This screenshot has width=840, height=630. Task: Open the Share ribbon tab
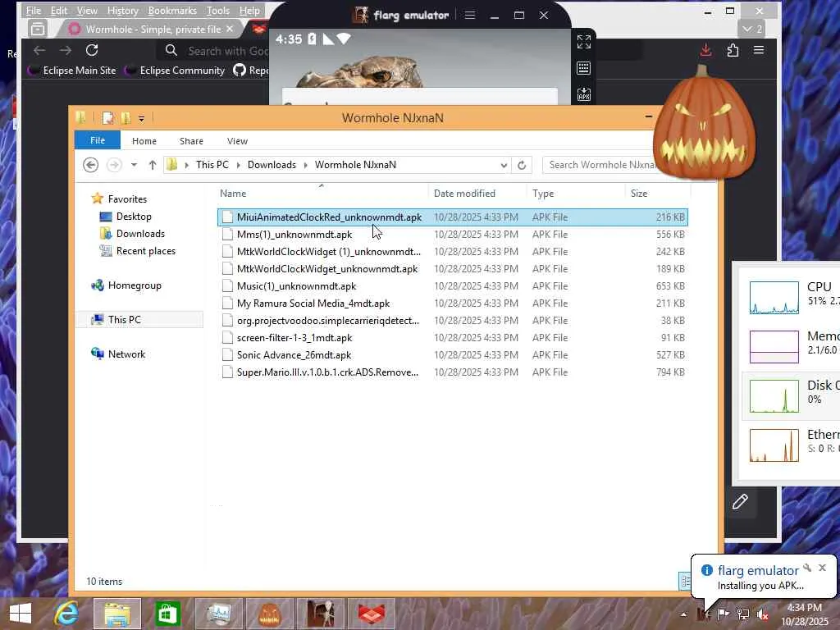click(x=191, y=141)
